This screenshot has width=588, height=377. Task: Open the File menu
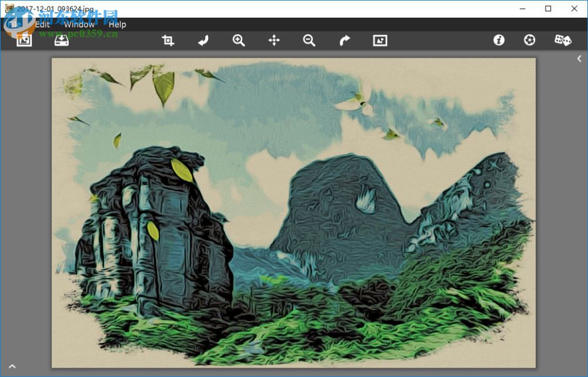click(15, 24)
